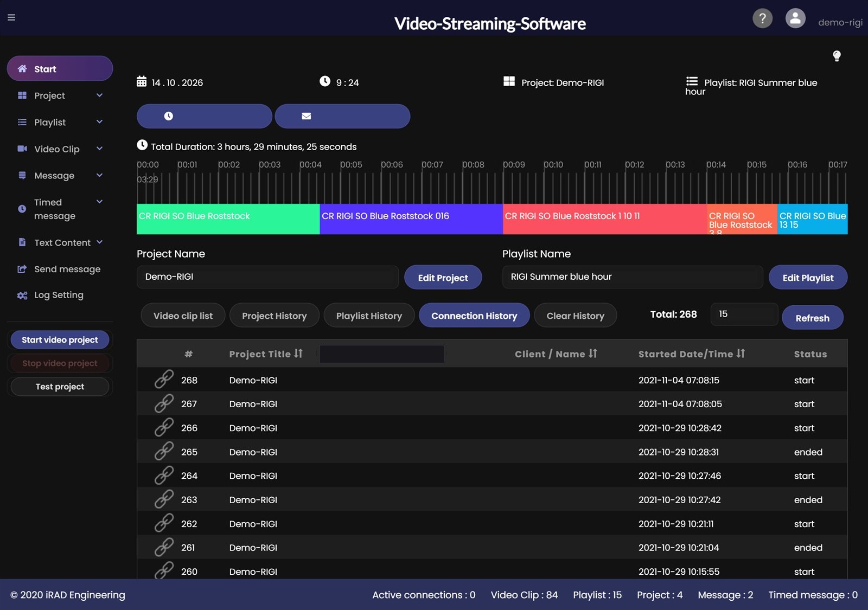Viewport: 868px width, 610px height.
Task: Expand the Text Content sidebar chevron
Action: point(99,242)
